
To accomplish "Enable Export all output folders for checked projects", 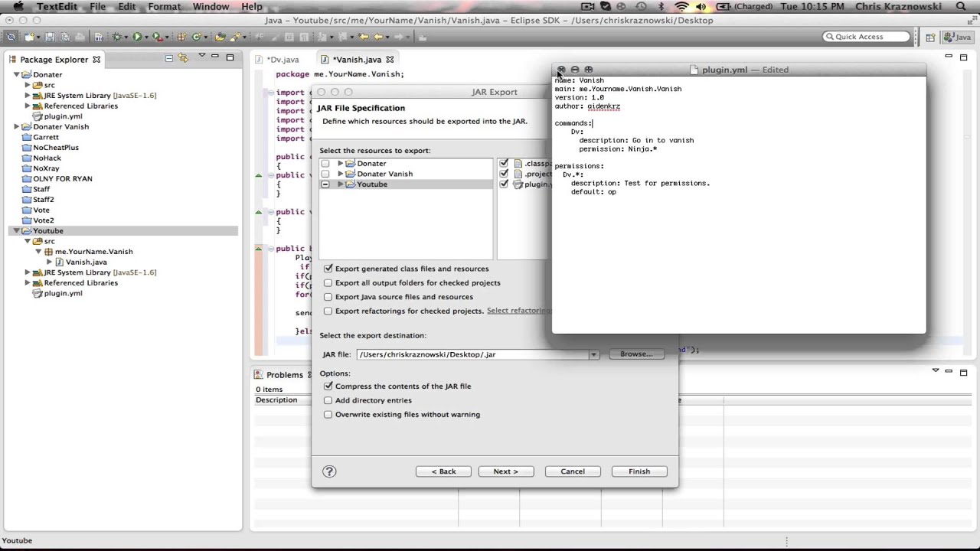I will pos(328,283).
